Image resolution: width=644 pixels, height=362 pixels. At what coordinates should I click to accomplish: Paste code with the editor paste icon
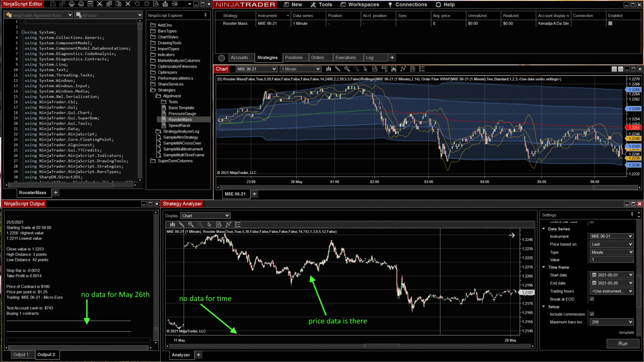(x=118, y=4)
